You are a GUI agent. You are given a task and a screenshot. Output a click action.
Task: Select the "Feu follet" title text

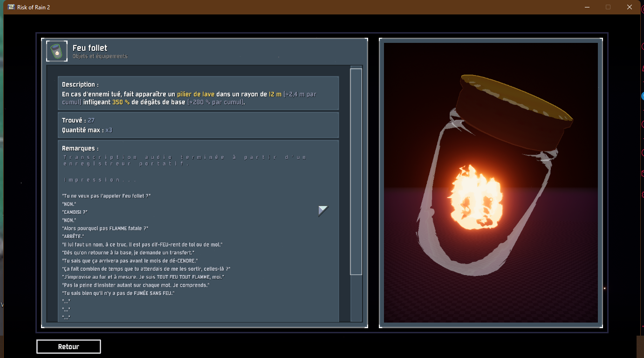click(90, 48)
